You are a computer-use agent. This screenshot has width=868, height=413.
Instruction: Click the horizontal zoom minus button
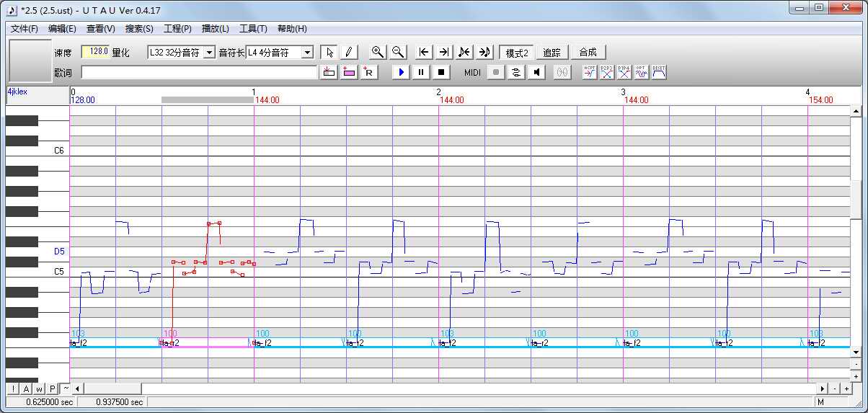pos(836,388)
